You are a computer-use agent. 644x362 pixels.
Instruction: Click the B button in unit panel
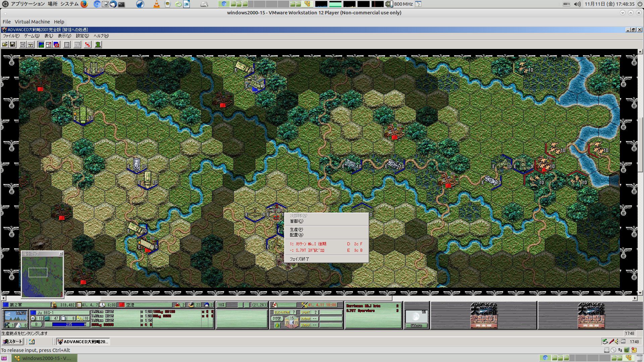pyautogui.click(x=36, y=324)
